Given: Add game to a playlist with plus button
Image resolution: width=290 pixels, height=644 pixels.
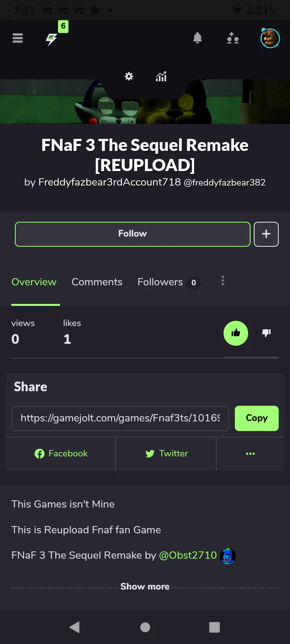Looking at the screenshot, I should pyautogui.click(x=266, y=234).
